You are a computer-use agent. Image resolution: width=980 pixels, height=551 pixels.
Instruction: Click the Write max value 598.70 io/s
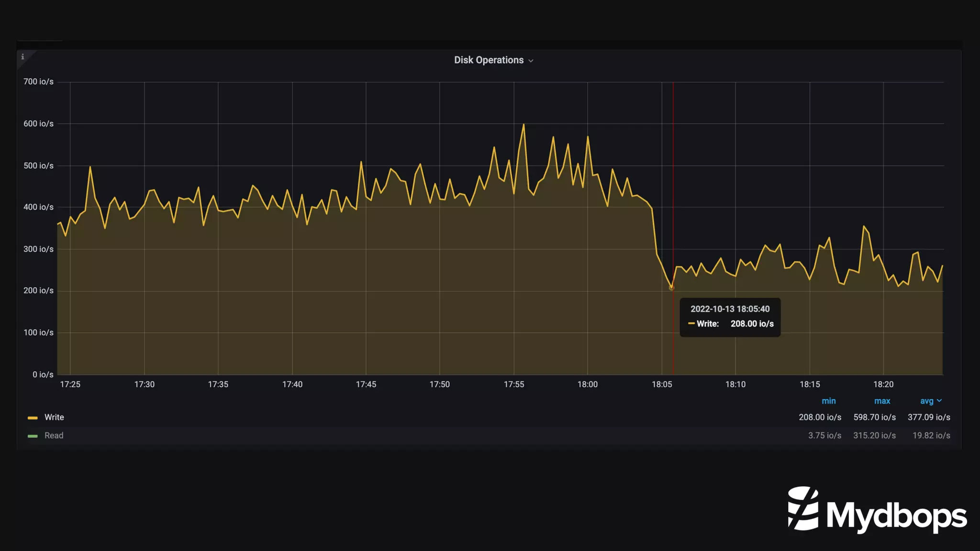coord(874,417)
